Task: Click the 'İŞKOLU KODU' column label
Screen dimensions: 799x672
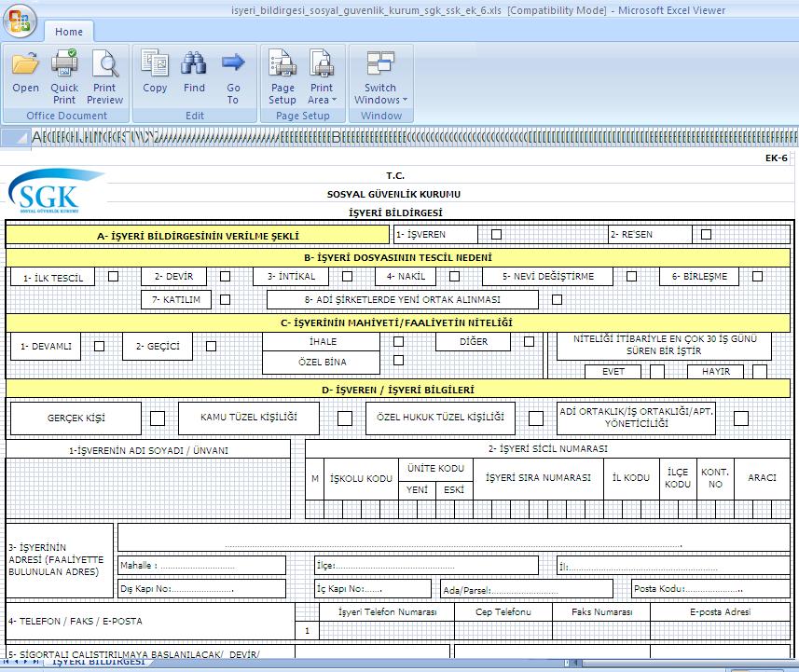Action: click(x=362, y=478)
